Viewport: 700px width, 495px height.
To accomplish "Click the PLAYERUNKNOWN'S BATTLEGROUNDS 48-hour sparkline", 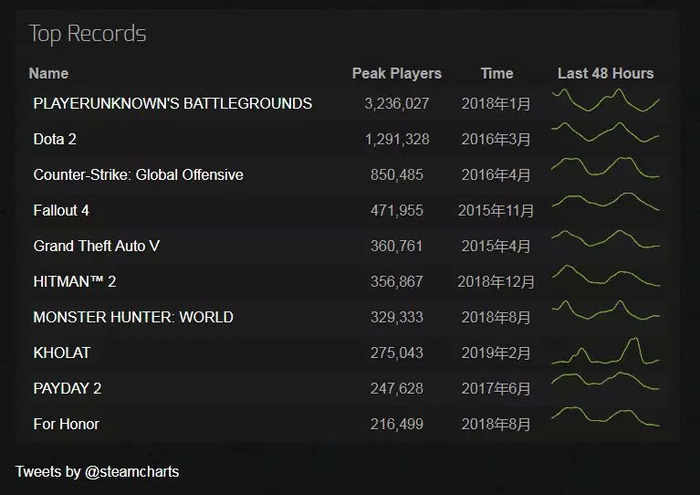I will (605, 100).
